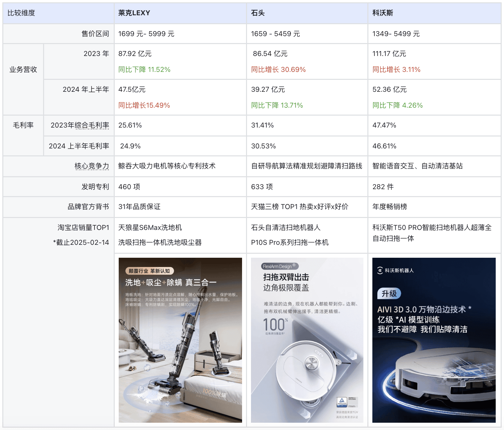Click the 2023年综合毛利率 label
The height and width of the screenshot is (430, 504).
pyautogui.click(x=80, y=125)
